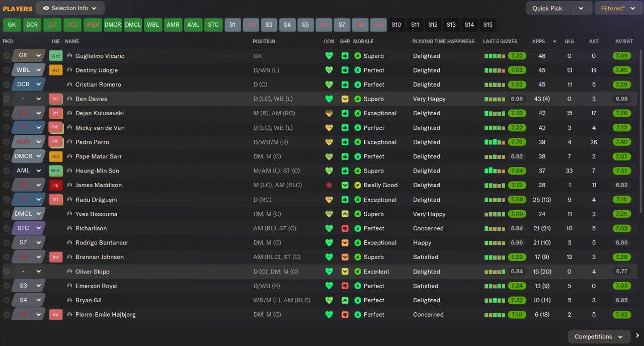This screenshot has width=644, height=346.
Task: Click condition heart icon for Dejan Kulusevski
Action: (x=329, y=113)
